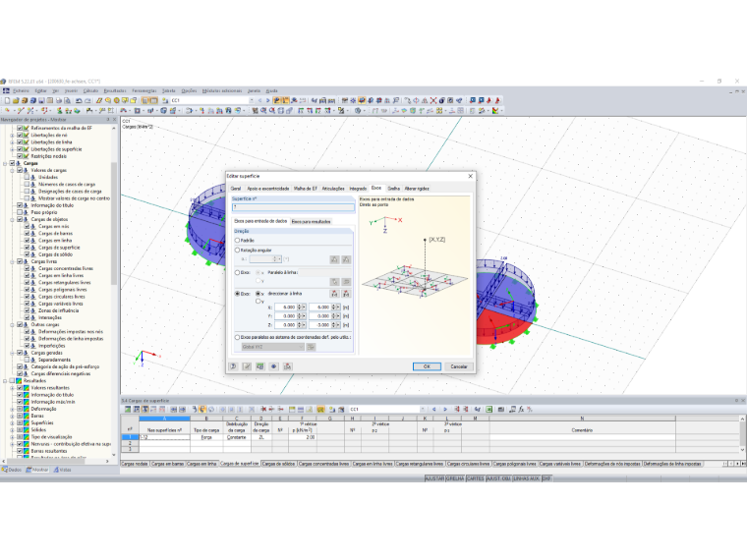Click the edit comment icon in the dialog footer

247,366
